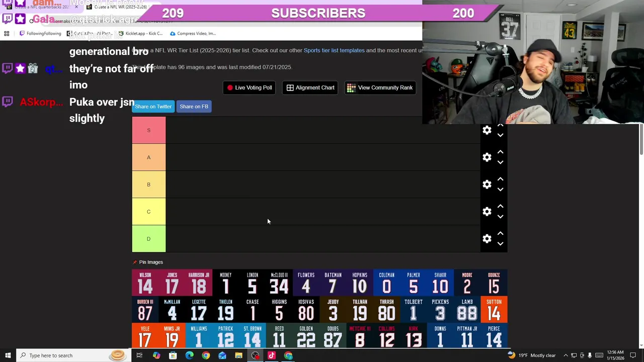The image size is (644, 362).
Task: Share tier list on FB
Action: point(194,107)
